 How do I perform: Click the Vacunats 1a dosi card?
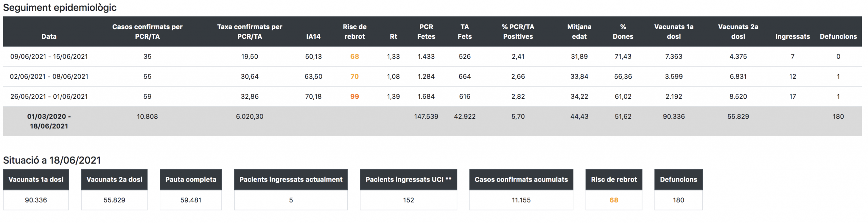click(x=36, y=189)
